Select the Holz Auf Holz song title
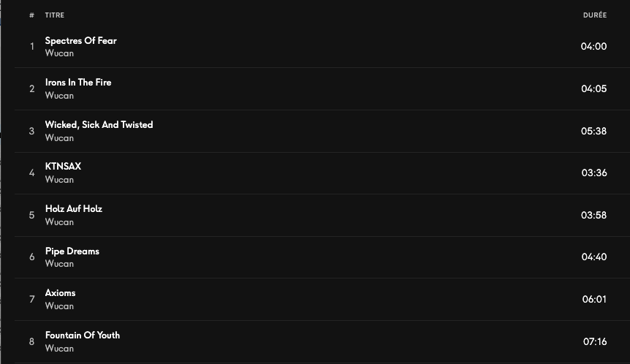Image resolution: width=630 pixels, height=364 pixels. tap(73, 209)
